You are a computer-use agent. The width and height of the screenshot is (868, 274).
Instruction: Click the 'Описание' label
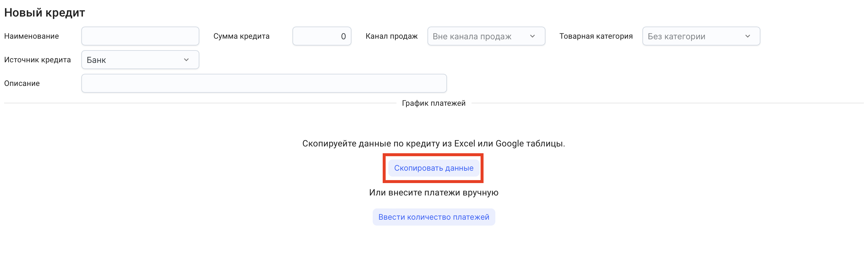tap(22, 83)
